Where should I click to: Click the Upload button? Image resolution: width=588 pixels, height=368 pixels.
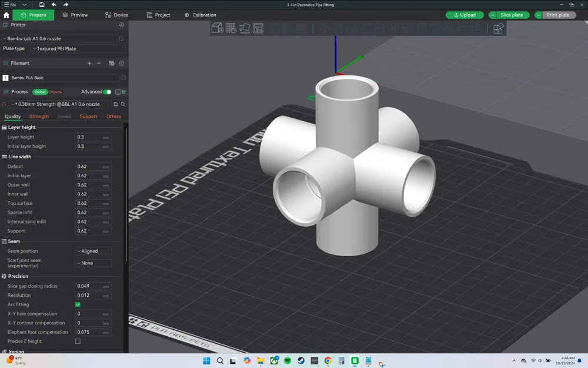click(465, 15)
